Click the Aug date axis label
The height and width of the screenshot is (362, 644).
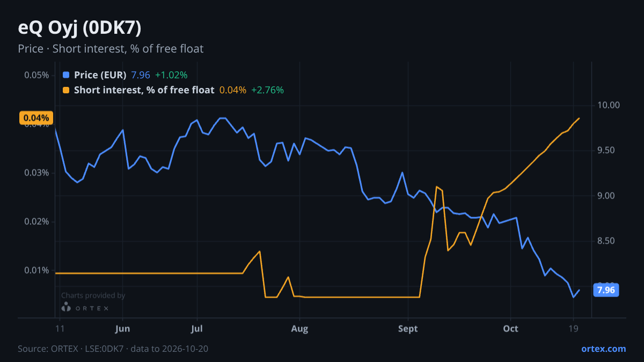click(299, 329)
